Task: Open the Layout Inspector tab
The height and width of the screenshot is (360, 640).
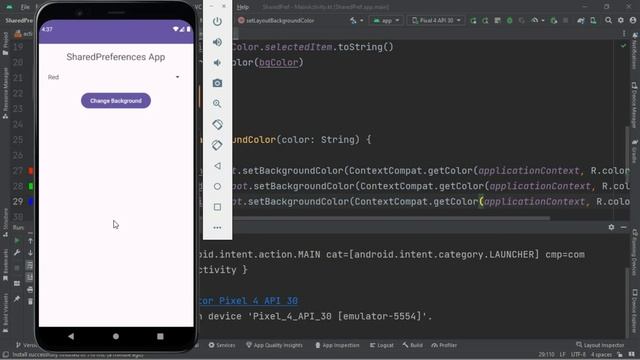Action: (x=600, y=345)
